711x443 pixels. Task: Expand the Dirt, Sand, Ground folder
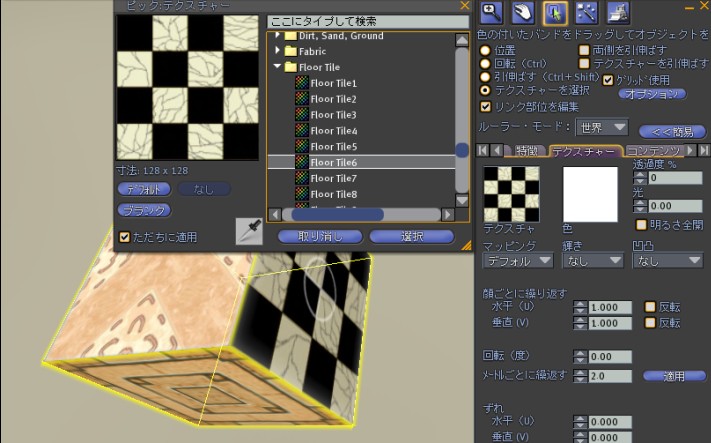pyautogui.click(x=278, y=35)
